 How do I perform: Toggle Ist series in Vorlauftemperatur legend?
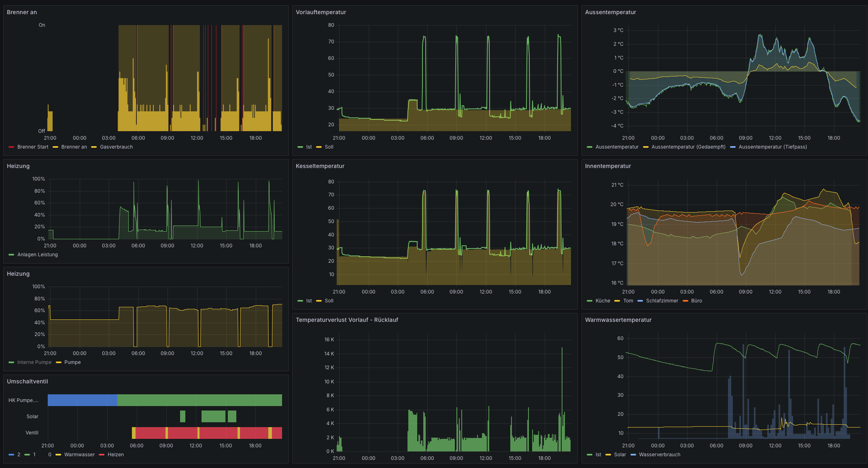point(309,147)
